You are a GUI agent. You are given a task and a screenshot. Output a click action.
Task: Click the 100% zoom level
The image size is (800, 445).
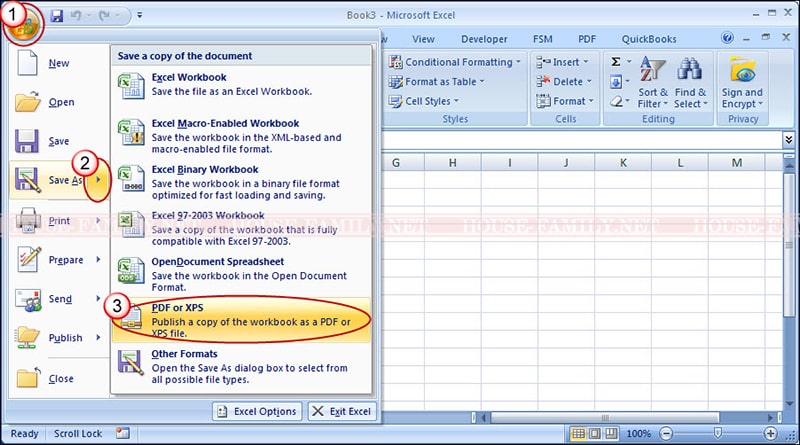(638, 434)
